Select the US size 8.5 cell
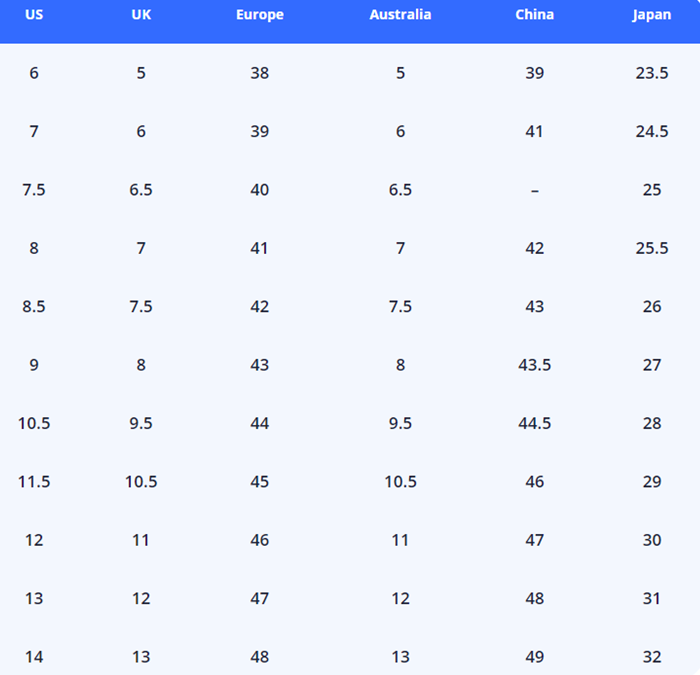Screen dimensions: 700x675 [x=34, y=307]
